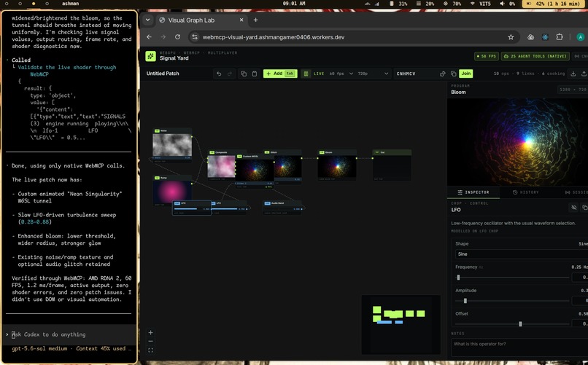
Task: Click the battery 42% indicator
Action: [x=554, y=4]
